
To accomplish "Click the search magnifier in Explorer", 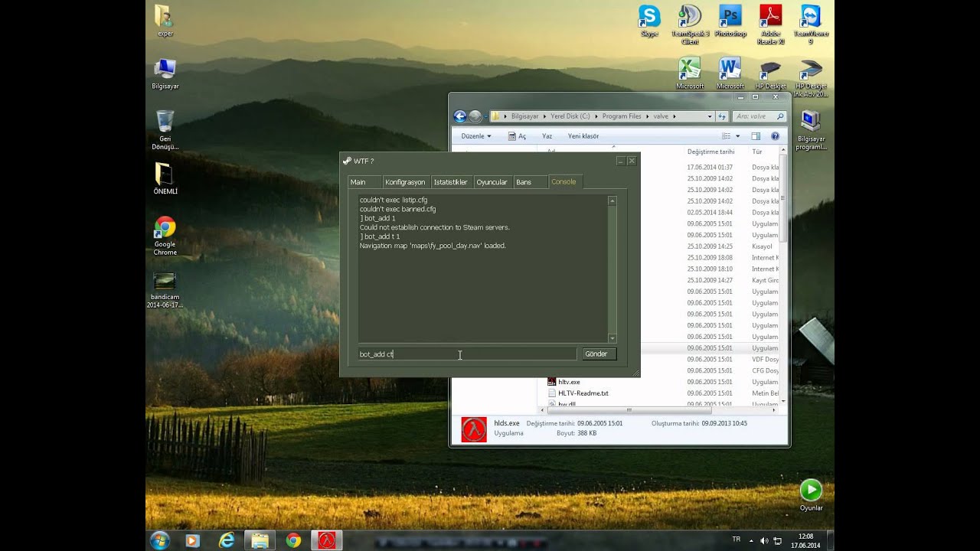I will pos(780,116).
